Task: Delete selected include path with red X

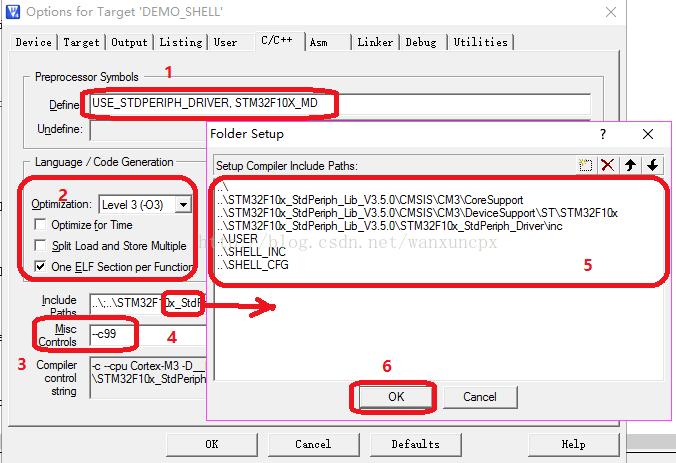Action: (x=608, y=165)
